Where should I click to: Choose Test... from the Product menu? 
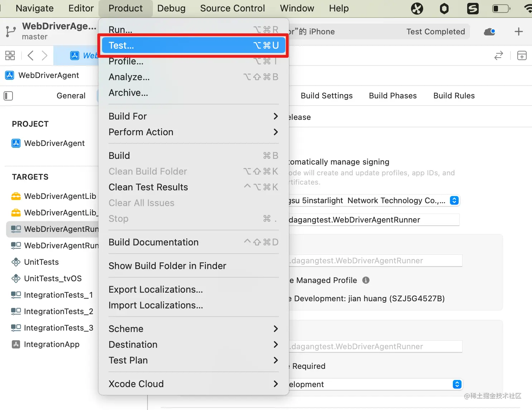coord(193,45)
